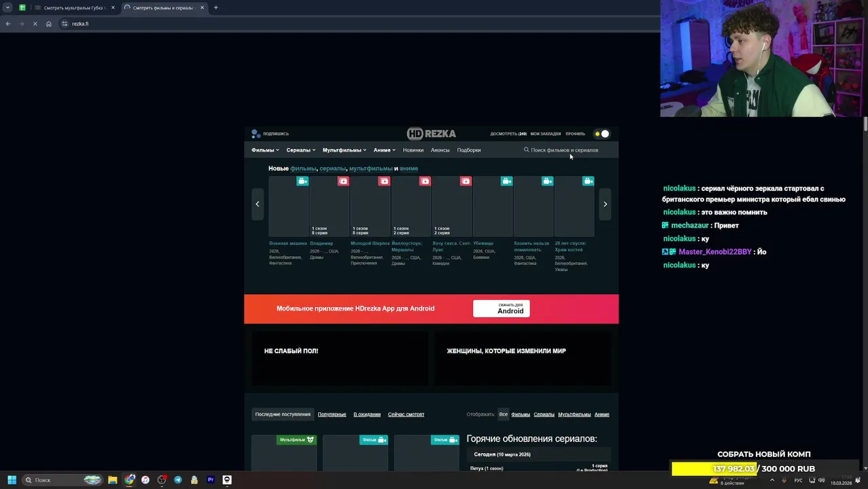Open the Профиль link

(x=575, y=134)
